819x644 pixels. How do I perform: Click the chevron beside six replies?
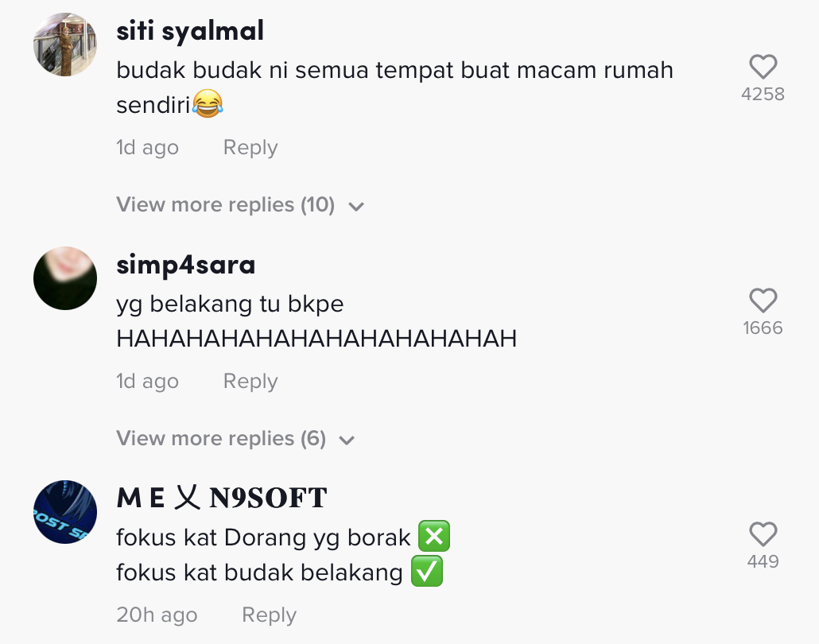[347, 440]
